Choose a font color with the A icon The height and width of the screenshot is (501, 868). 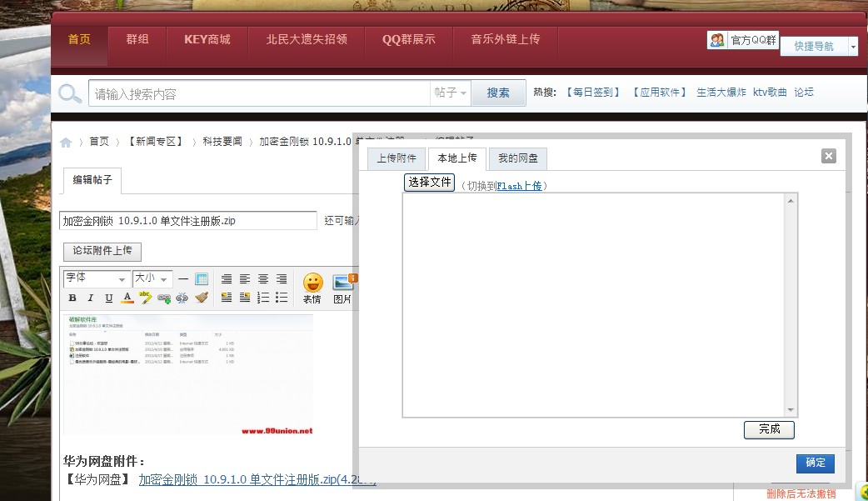[127, 297]
